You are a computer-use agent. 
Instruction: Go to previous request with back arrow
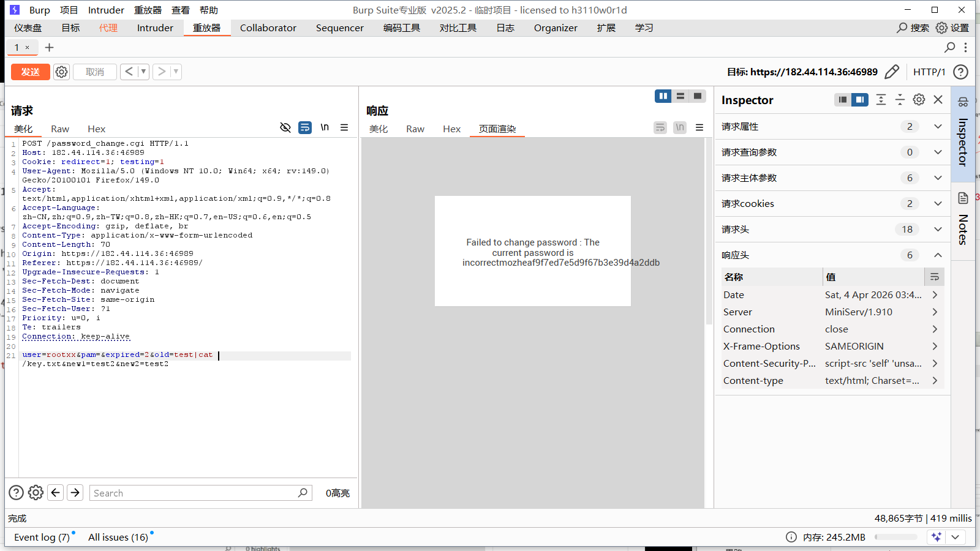[129, 72]
